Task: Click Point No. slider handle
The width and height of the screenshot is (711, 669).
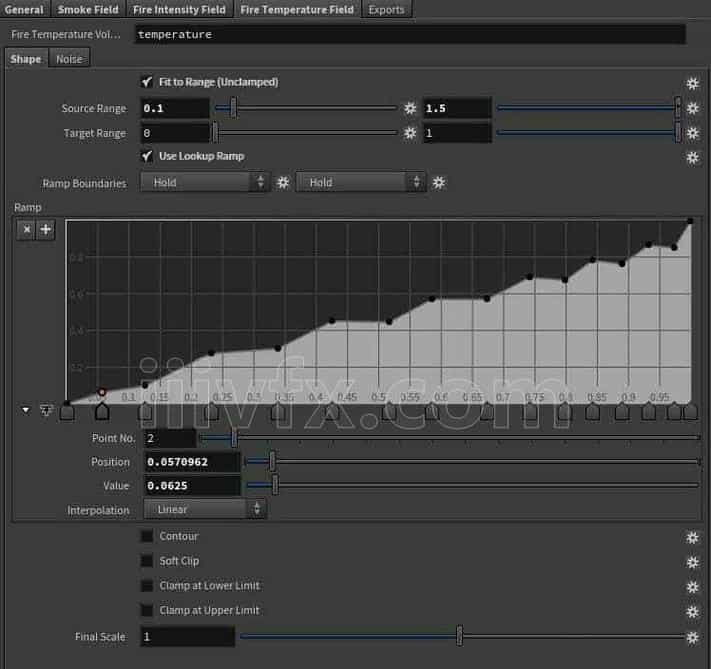Action: (234, 438)
